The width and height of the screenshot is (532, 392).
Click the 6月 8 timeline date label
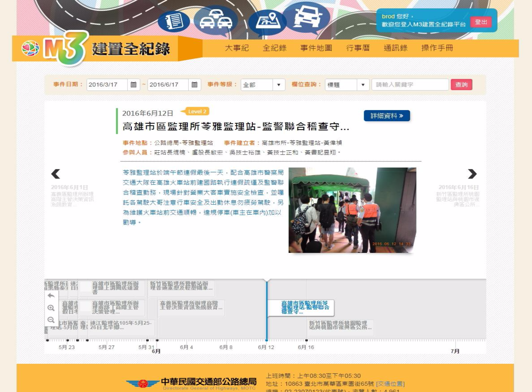point(226,347)
